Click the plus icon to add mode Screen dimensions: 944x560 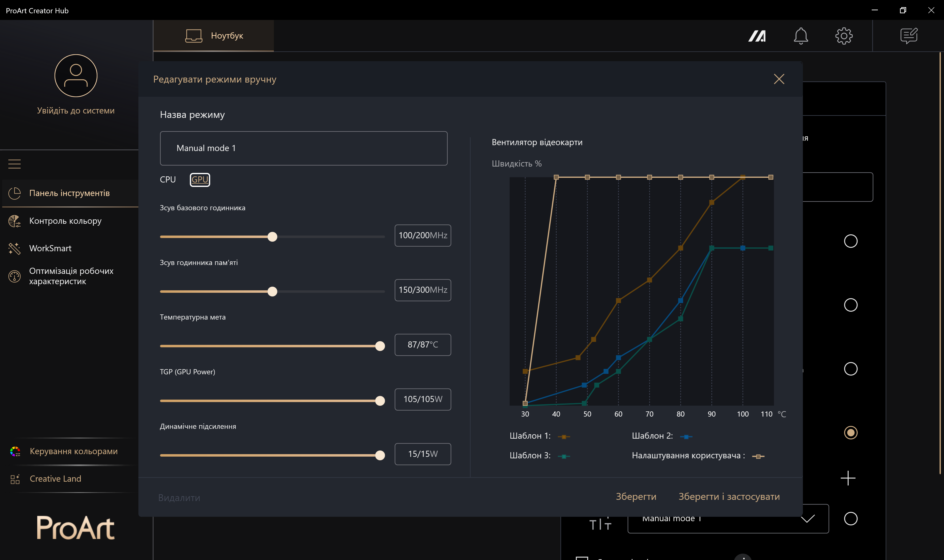(848, 478)
